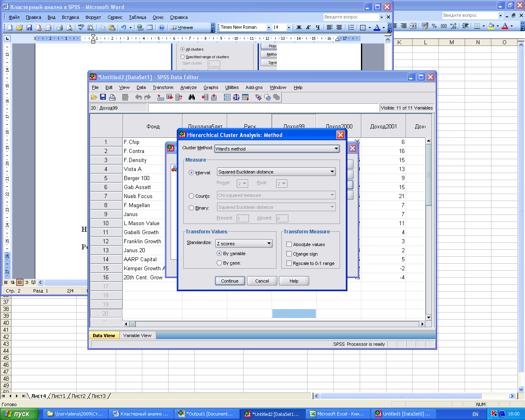This screenshot has height=420, width=525.
Task: Open пуск Start button on taskbar
Action: click(19, 414)
